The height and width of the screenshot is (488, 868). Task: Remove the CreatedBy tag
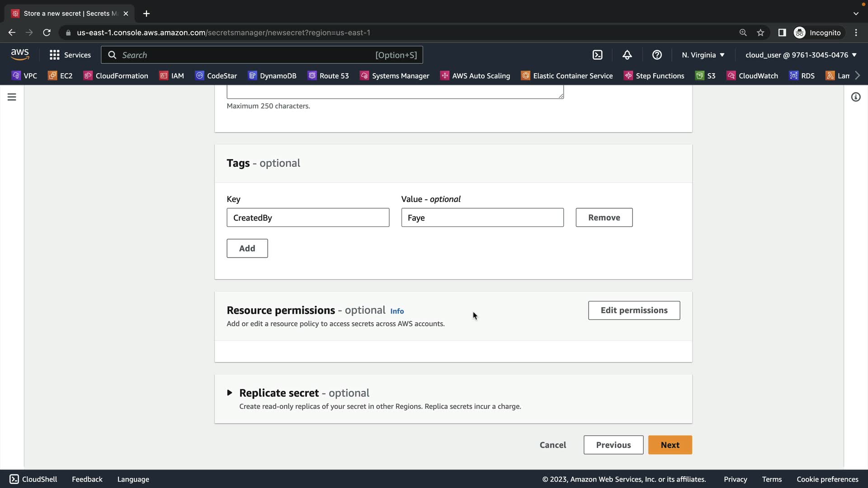click(604, 218)
